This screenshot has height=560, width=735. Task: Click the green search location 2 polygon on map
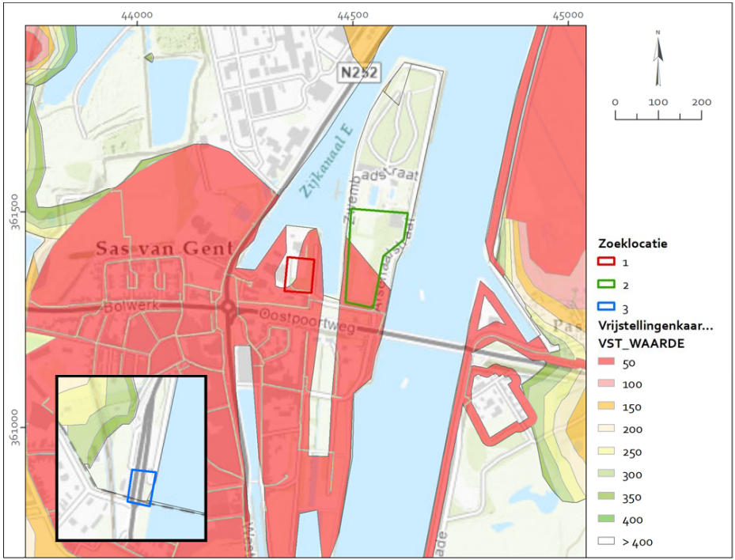377,258
